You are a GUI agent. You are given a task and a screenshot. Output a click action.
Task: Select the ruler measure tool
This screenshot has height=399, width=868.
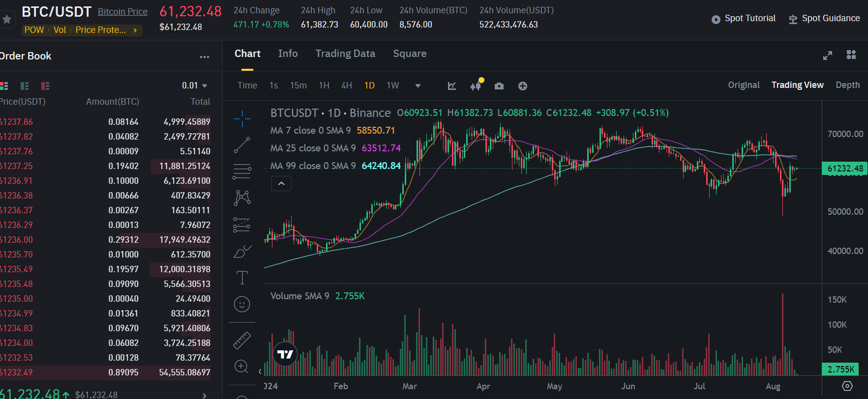point(242,340)
